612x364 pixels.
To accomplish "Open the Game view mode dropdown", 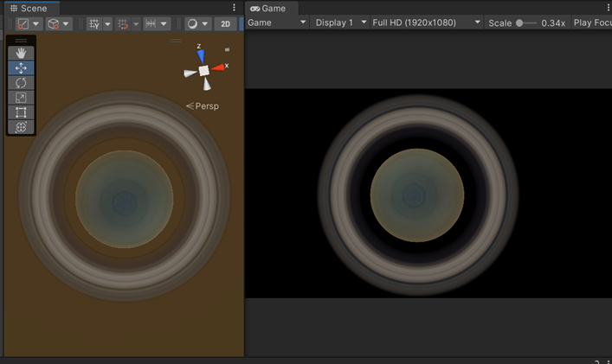I will [x=277, y=22].
